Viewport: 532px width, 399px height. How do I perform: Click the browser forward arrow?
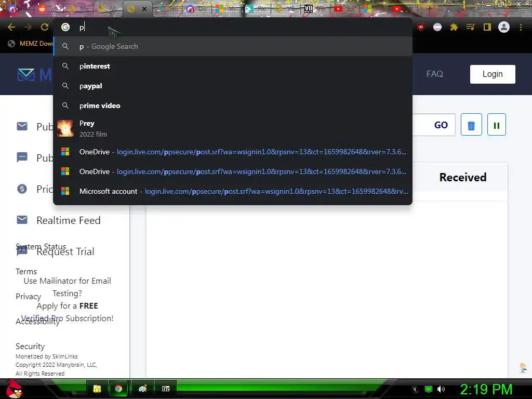(x=28, y=27)
